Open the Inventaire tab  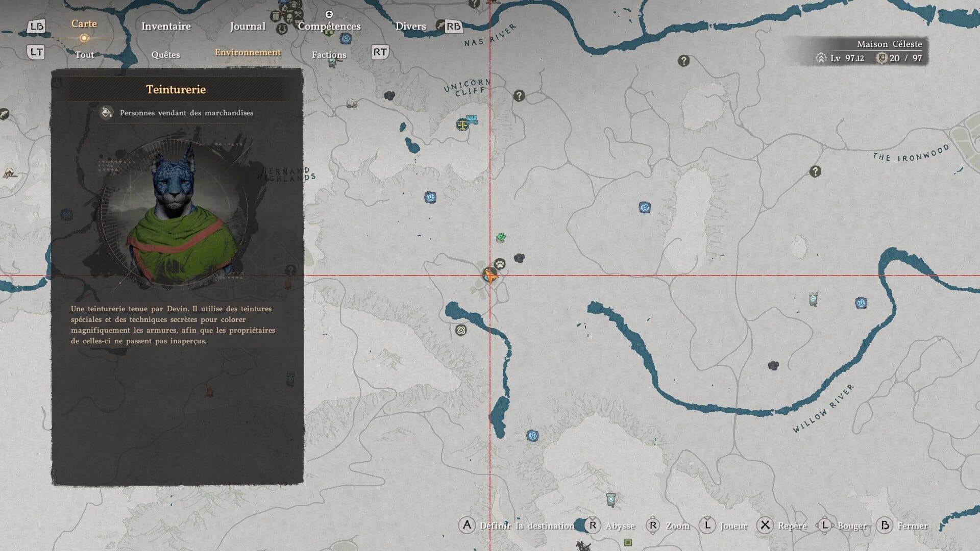[x=166, y=26]
